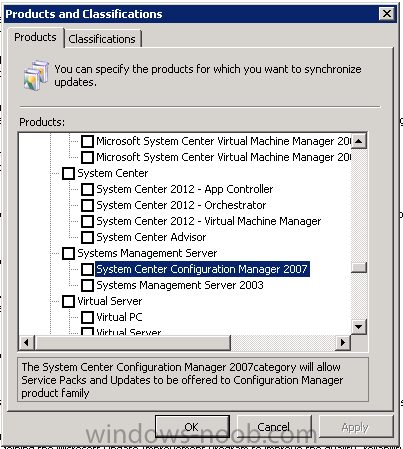Check System Center Configuration Manager 2007 box
This screenshot has width=403, height=449.
(x=87, y=269)
